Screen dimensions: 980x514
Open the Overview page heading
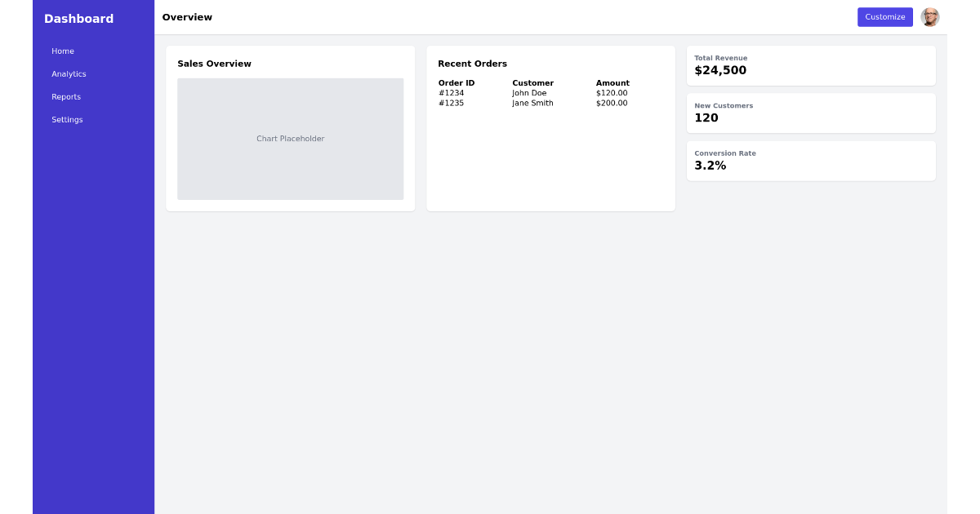[x=187, y=17]
